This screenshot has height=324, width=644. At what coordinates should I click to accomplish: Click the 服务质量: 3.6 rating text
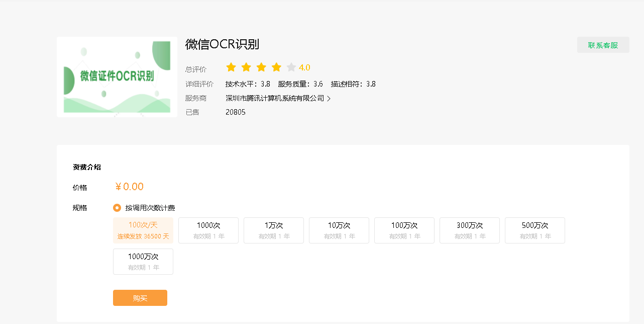pos(300,84)
